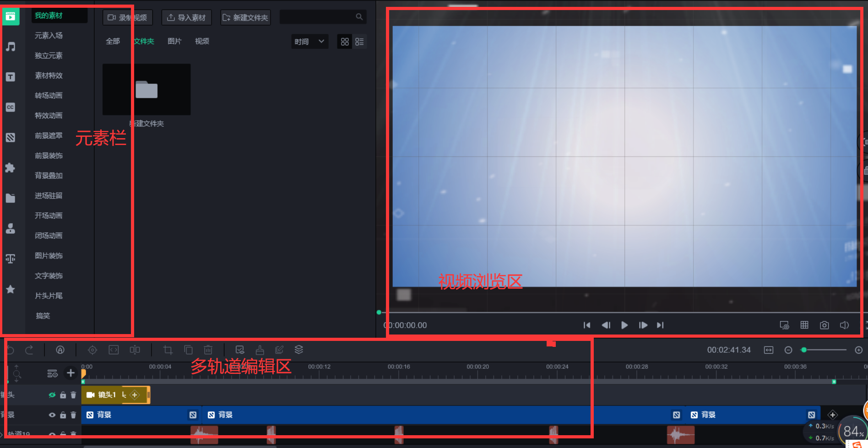The image size is (868, 448).
Task: Click the split clip icon in timeline toolbar
Action: pyautogui.click(x=135, y=350)
